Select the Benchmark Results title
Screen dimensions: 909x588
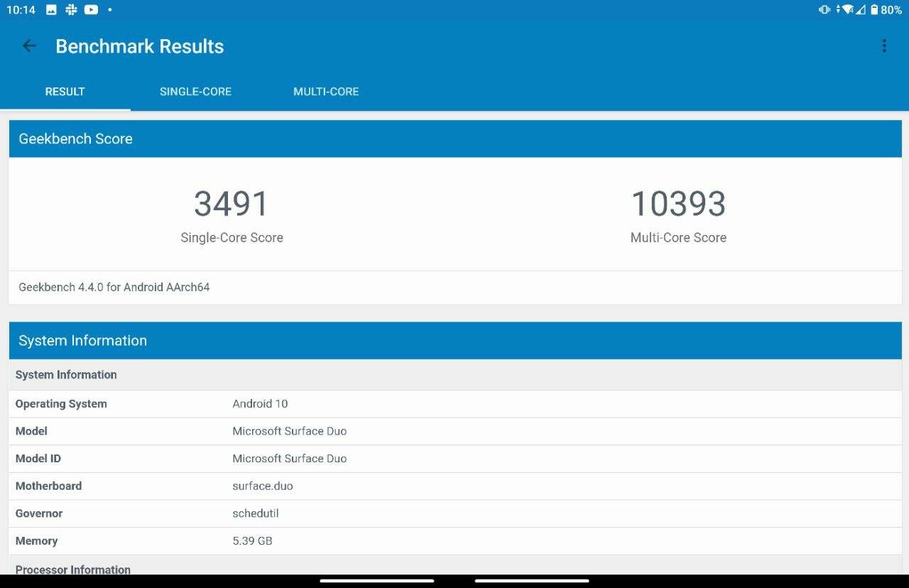tap(140, 46)
